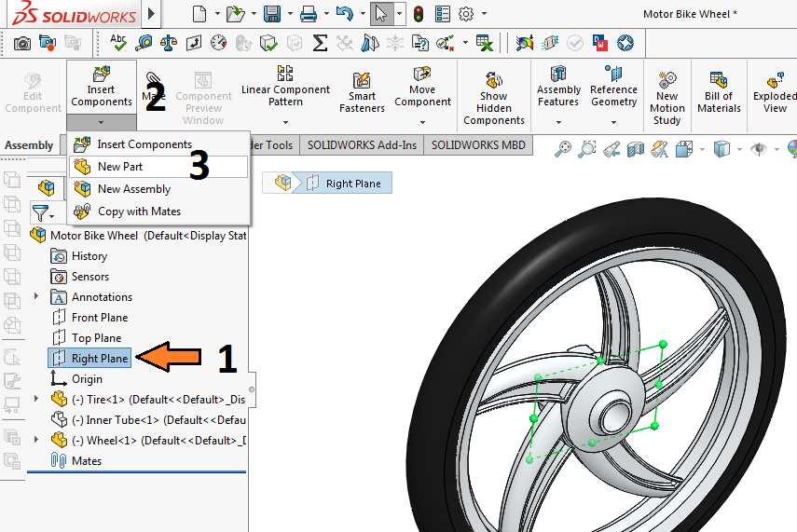Open the Linear Component Pattern dropdown arrow
This screenshot has width=797, height=532.
285,122
